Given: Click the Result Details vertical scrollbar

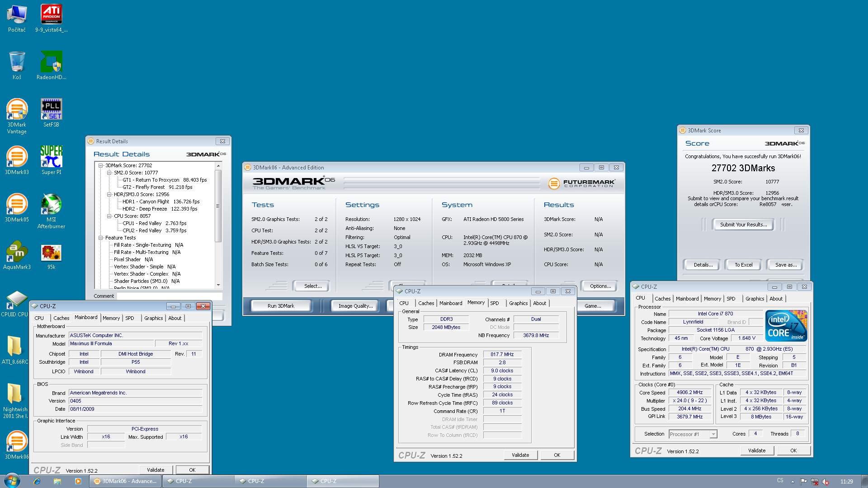Looking at the screenshot, I should pos(218,206).
